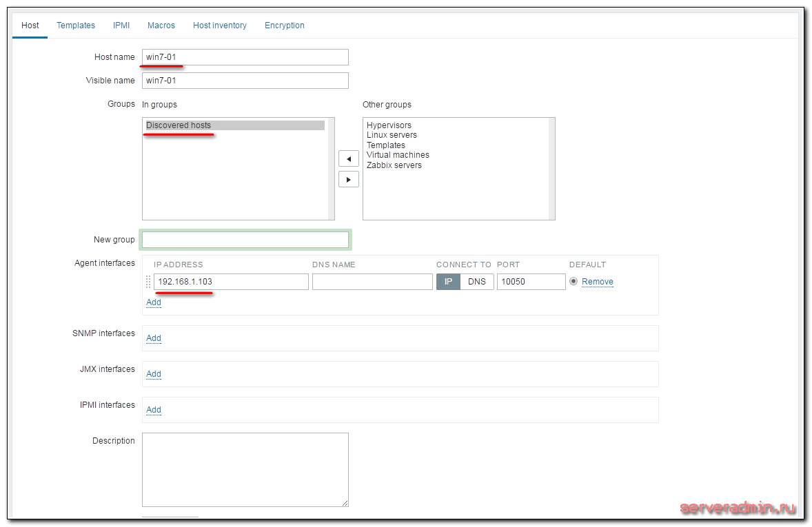The height and width of the screenshot is (527, 812).
Task: Add an SNMP interface
Action: pos(154,338)
